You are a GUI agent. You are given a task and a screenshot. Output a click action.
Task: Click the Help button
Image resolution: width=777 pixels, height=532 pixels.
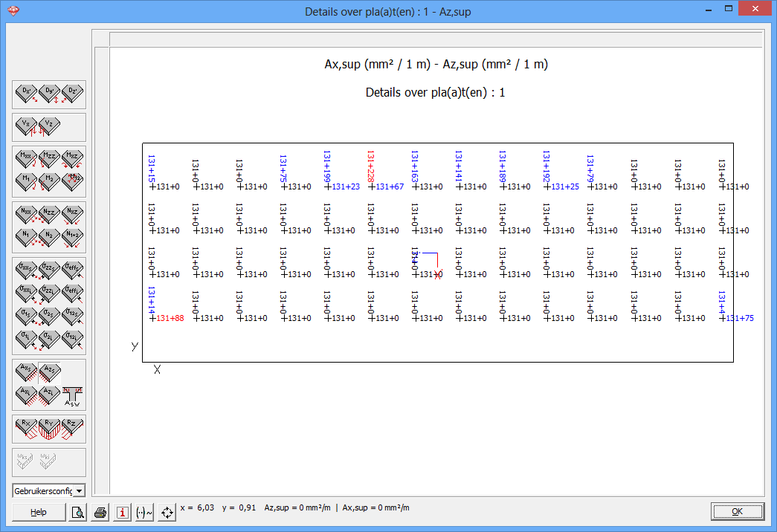39,512
